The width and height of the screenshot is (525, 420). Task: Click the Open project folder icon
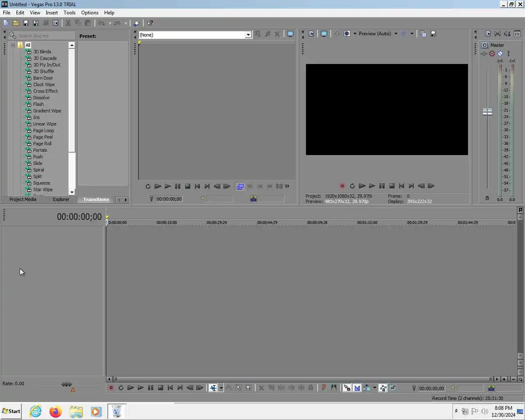point(16,23)
